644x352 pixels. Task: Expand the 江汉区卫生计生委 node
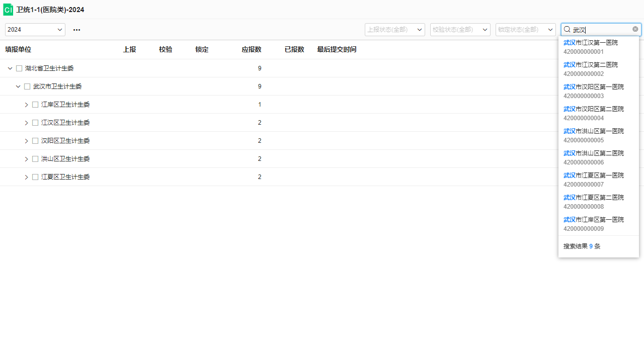[27, 123]
